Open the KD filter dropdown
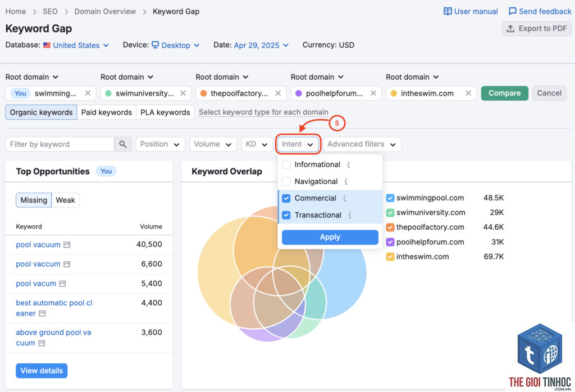The image size is (575, 392). pos(257,144)
